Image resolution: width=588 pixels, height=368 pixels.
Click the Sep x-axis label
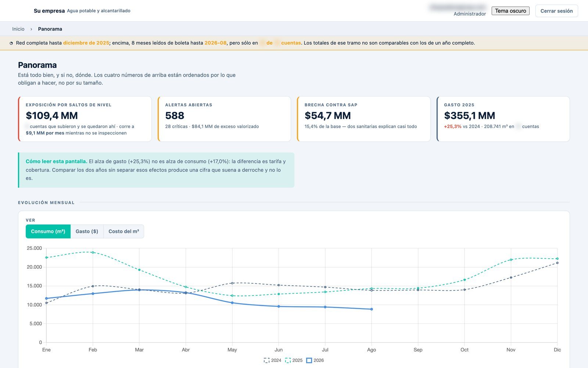pos(418,350)
